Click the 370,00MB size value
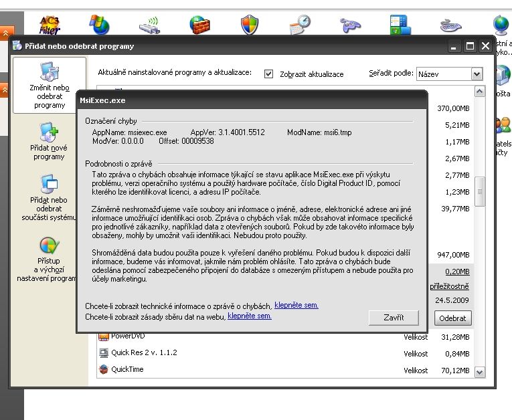 [x=453, y=108]
